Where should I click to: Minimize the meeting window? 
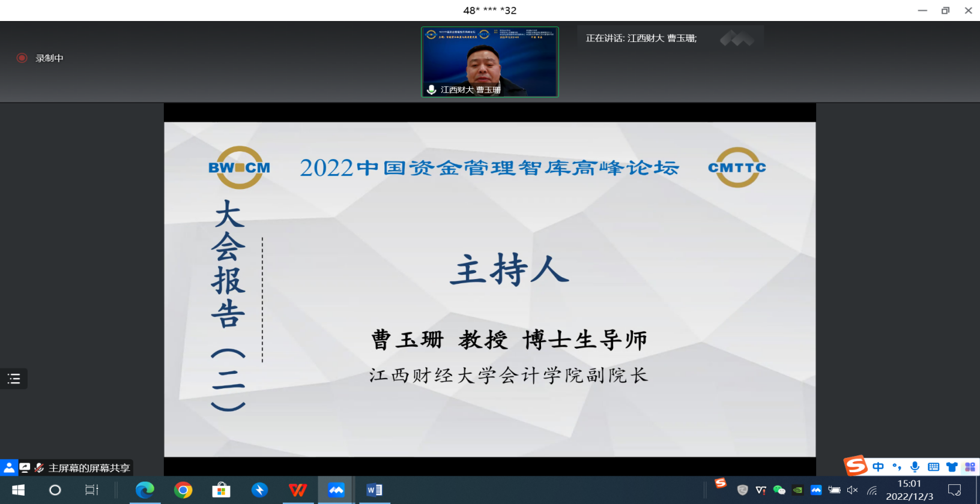click(922, 10)
